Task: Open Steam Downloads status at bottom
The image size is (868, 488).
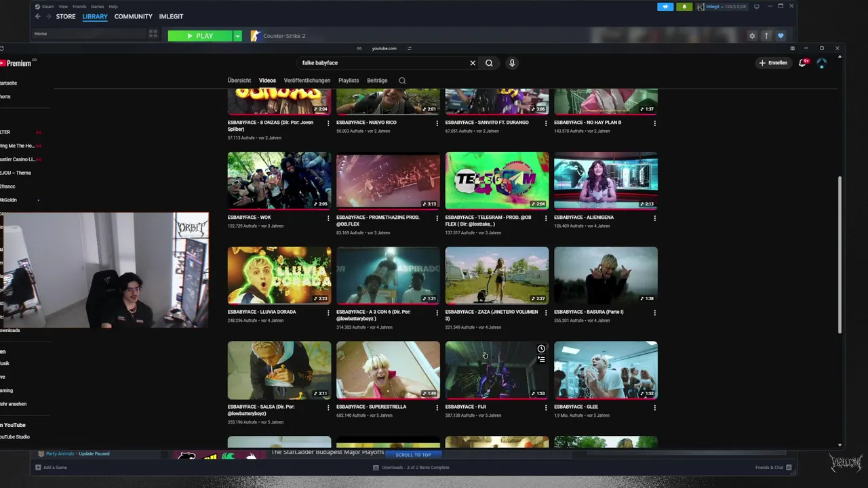Action: pos(411,468)
